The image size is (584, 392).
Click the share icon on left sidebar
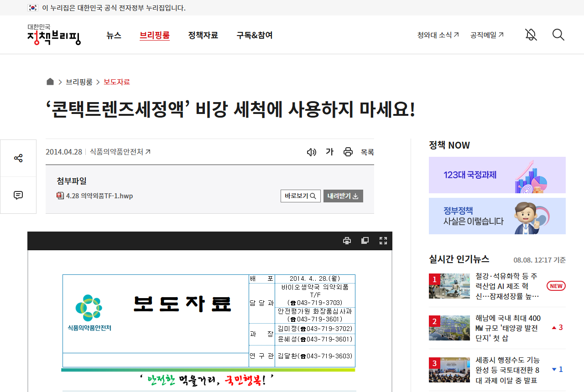pos(18,158)
